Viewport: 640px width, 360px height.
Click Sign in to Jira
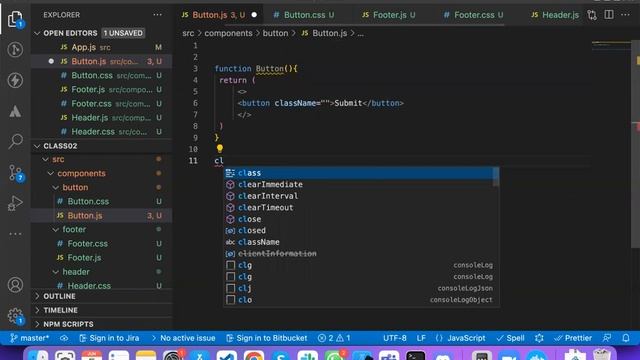coord(109,338)
